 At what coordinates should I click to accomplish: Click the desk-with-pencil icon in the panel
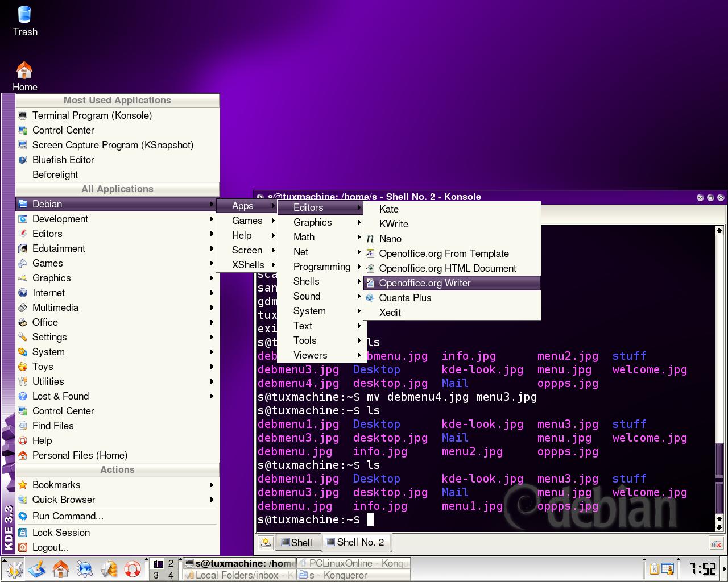coord(37,569)
